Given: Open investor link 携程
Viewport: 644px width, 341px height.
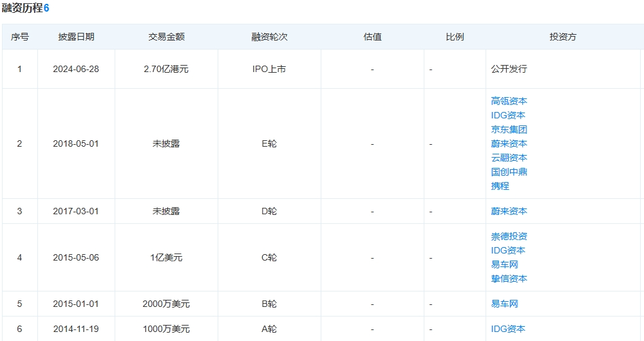Looking at the screenshot, I should (500, 186).
